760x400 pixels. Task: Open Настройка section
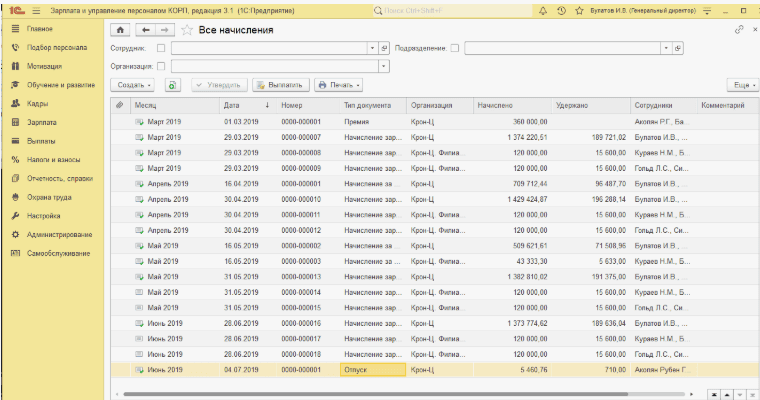[x=52, y=216]
